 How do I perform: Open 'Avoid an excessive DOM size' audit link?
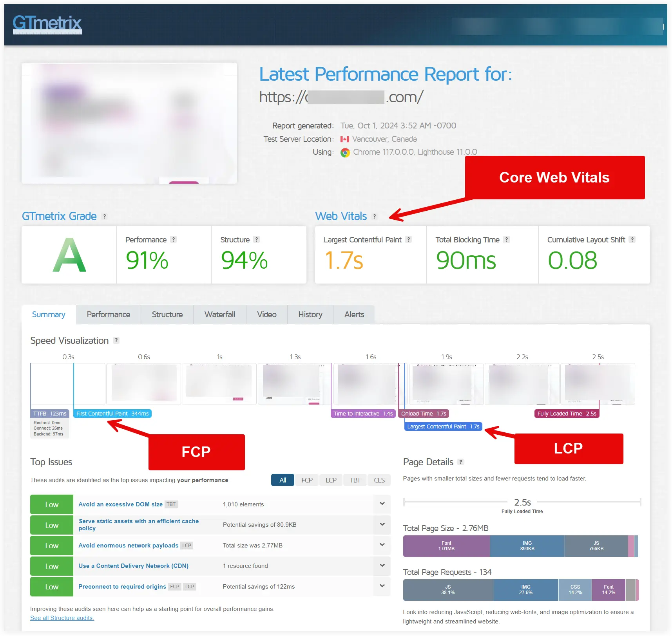pos(120,504)
